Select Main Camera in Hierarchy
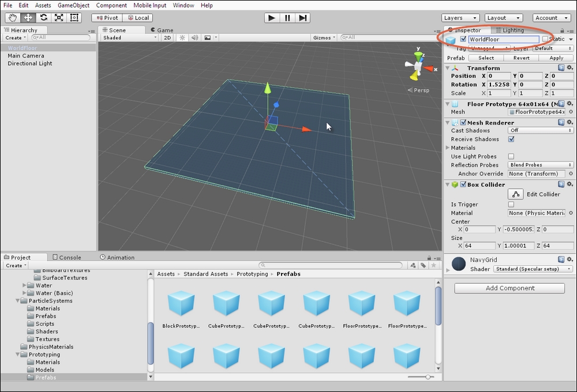577x392 pixels. (26, 56)
